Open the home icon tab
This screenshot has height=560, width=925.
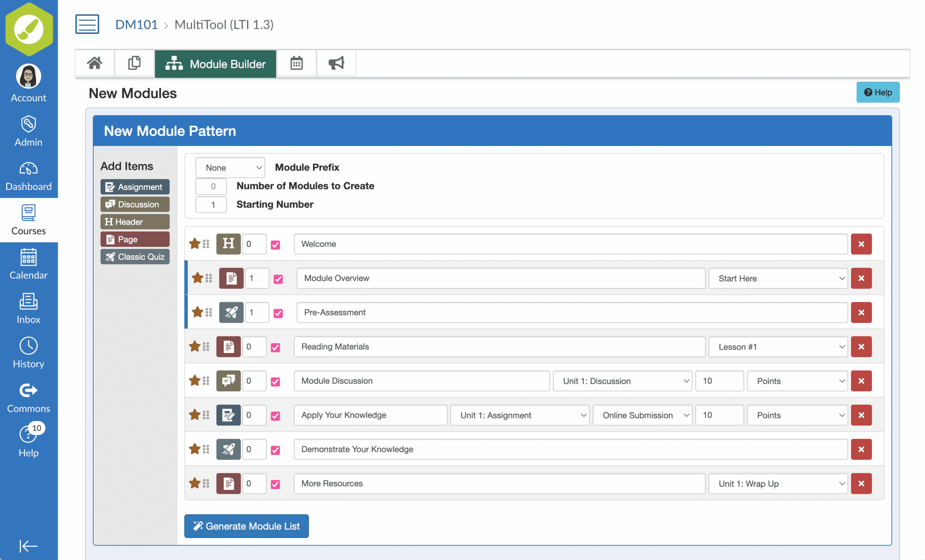coord(95,63)
